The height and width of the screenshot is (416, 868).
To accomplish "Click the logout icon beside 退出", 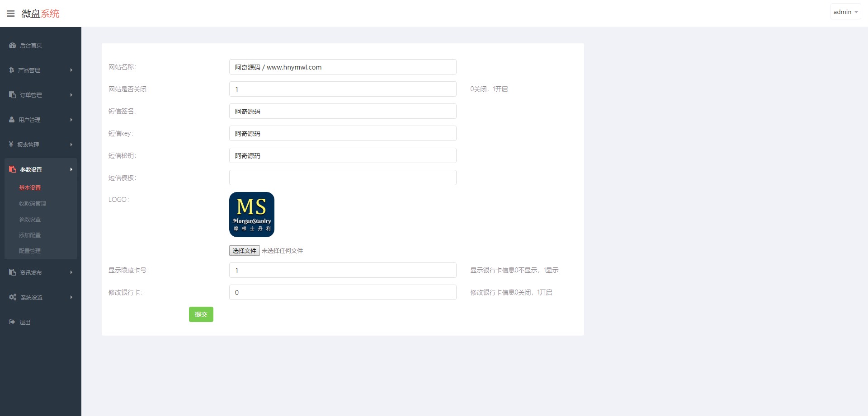I will tap(12, 322).
